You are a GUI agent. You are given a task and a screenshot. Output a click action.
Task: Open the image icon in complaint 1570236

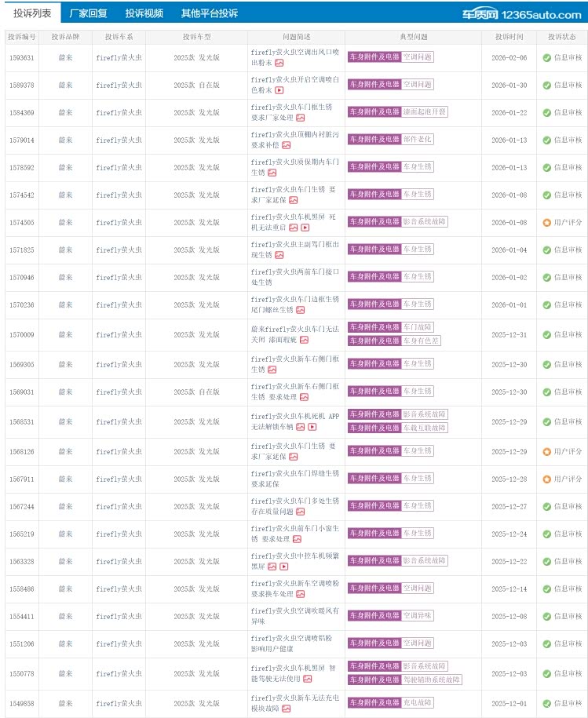tap(301, 311)
